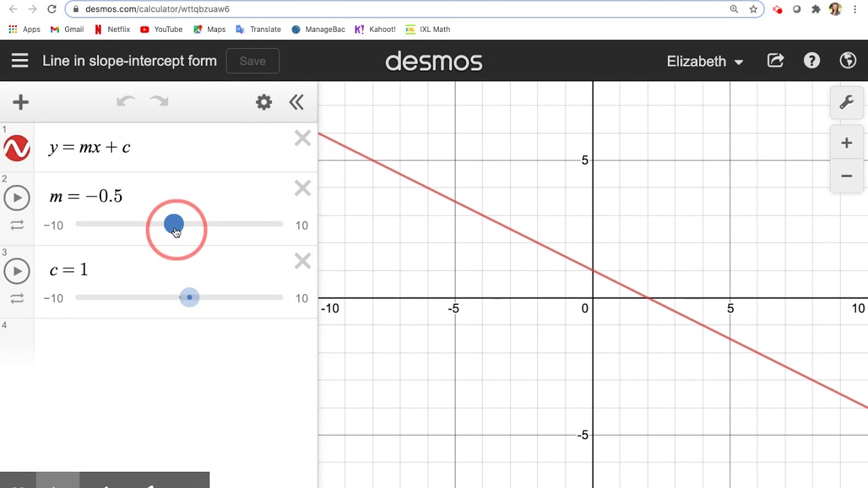Open Netflix bookmark

point(113,29)
